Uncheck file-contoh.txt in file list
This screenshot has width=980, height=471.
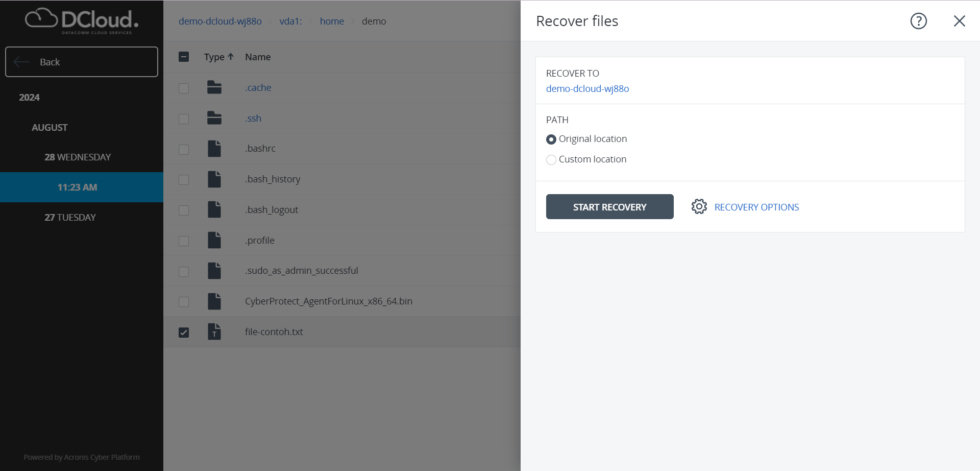pyautogui.click(x=184, y=332)
